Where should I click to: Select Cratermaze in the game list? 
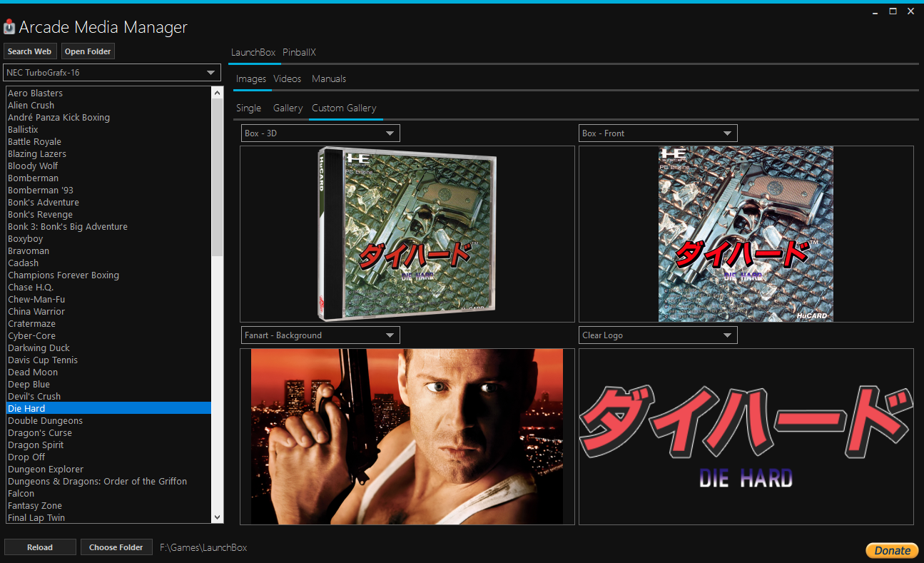pos(108,324)
